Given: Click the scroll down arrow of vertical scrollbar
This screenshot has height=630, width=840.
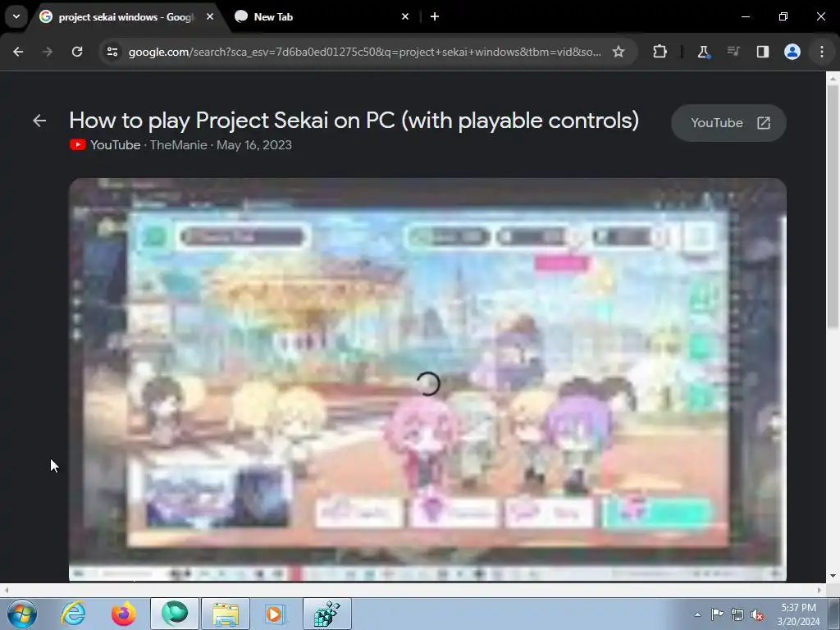Looking at the screenshot, I should coord(833,576).
